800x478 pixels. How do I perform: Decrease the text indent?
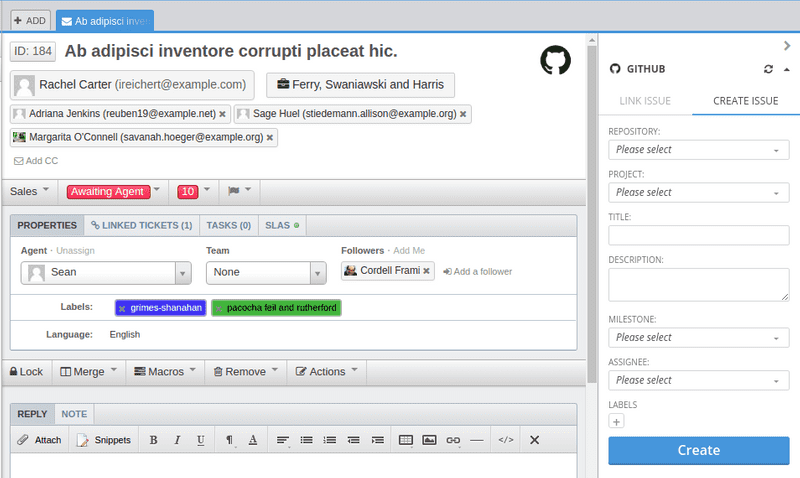354,440
